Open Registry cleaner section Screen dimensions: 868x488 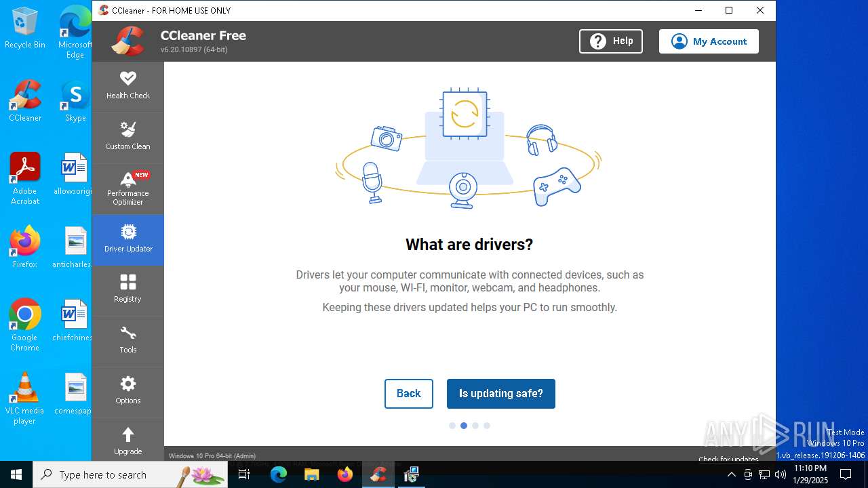click(127, 290)
